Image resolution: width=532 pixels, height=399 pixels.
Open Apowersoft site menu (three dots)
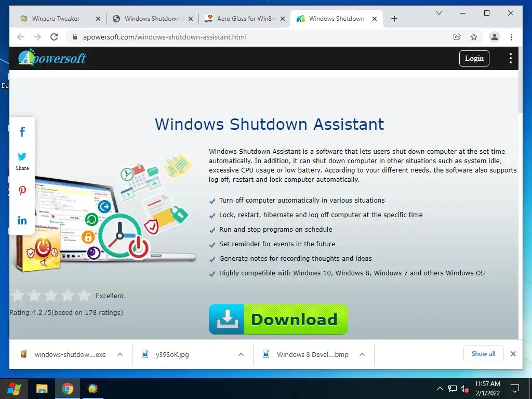pyautogui.click(x=510, y=58)
